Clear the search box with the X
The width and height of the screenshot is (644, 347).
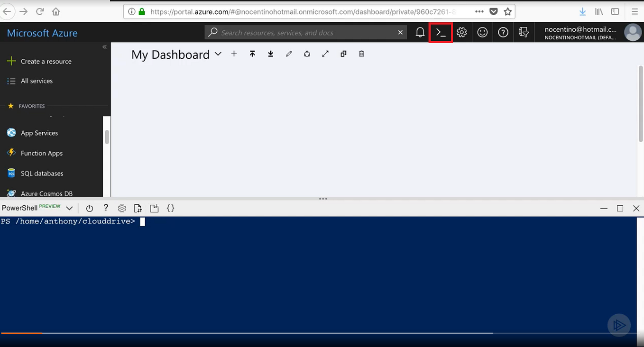pyautogui.click(x=400, y=32)
